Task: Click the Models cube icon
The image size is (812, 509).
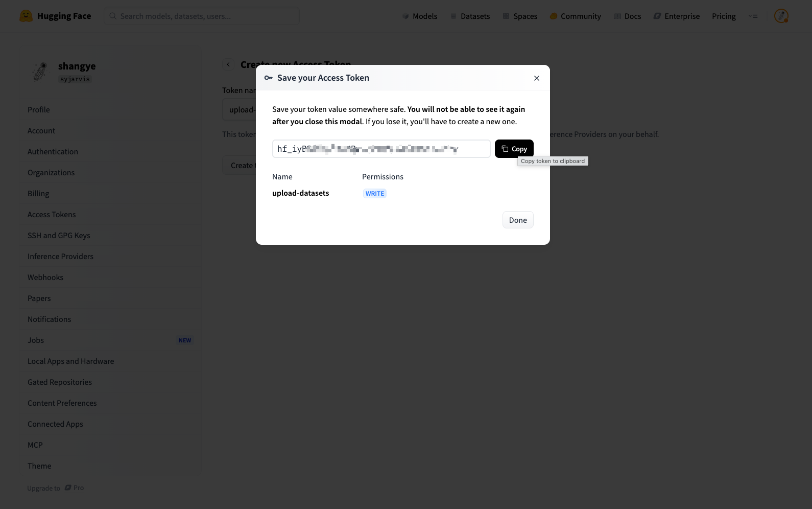Action: click(x=405, y=16)
